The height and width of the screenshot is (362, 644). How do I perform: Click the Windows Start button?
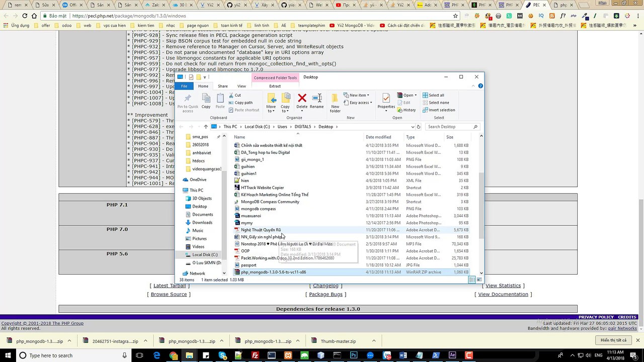click(x=8, y=355)
